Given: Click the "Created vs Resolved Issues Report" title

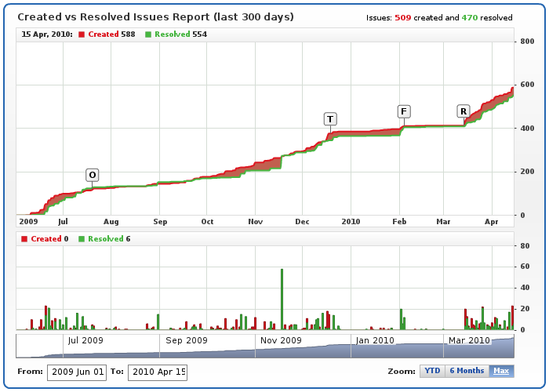Looking at the screenshot, I should tap(155, 16).
